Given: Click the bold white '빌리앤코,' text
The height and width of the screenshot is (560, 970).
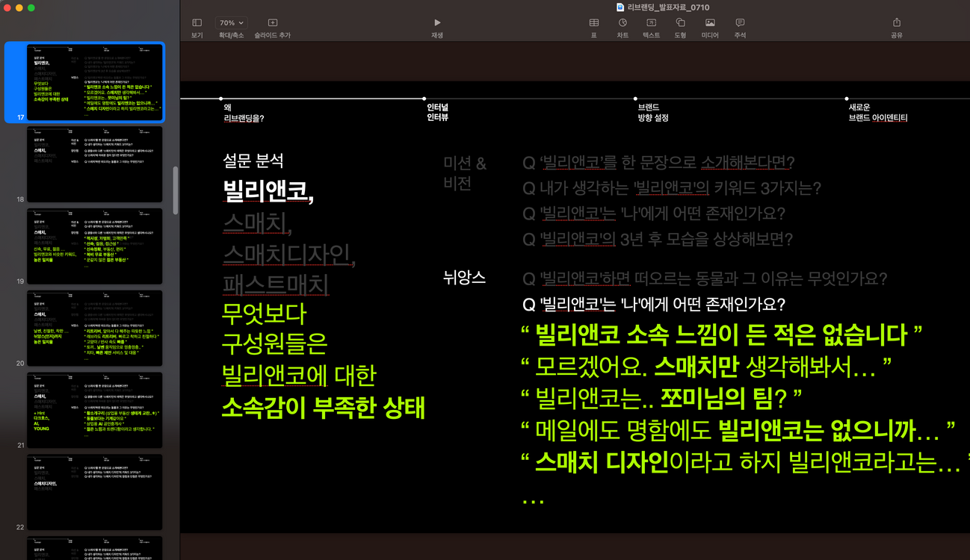Looking at the screenshot, I should pyautogui.click(x=268, y=191).
